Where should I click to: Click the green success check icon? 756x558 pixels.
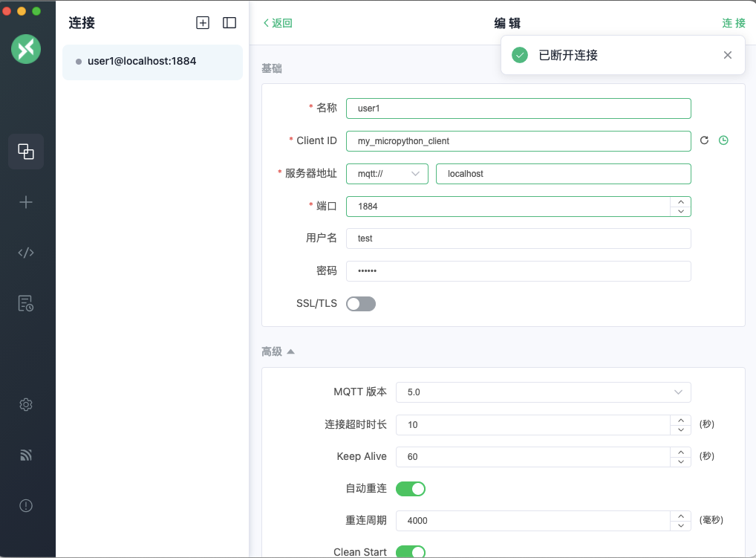520,55
